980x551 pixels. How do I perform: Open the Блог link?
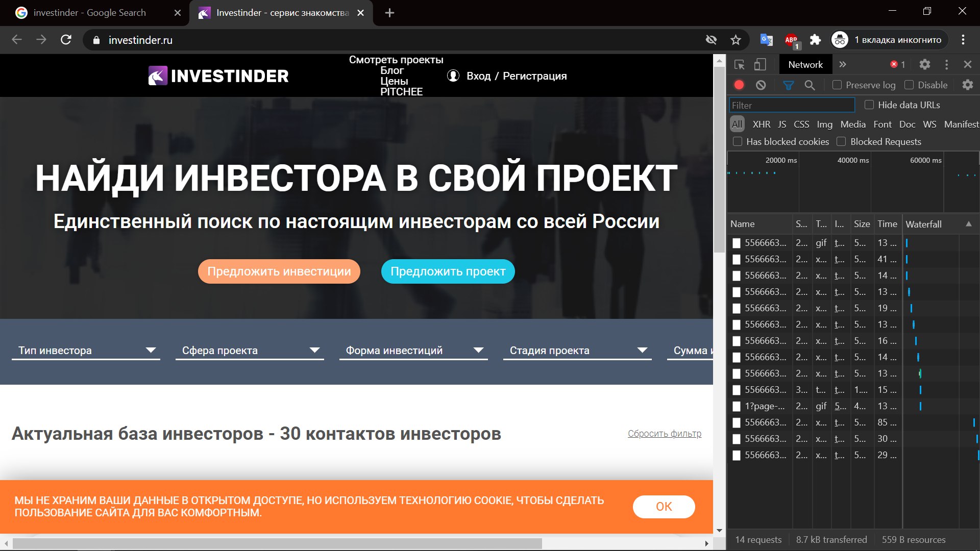(392, 70)
